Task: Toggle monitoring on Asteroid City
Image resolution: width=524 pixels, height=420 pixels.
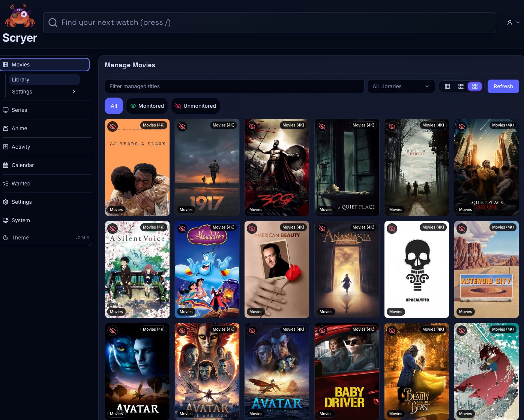Action: pos(462,229)
